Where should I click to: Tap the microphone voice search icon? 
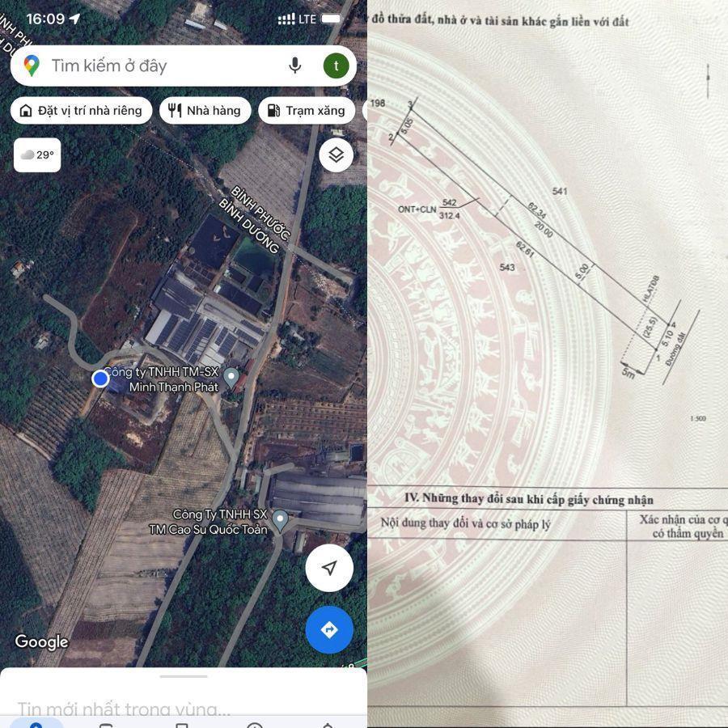(x=295, y=66)
